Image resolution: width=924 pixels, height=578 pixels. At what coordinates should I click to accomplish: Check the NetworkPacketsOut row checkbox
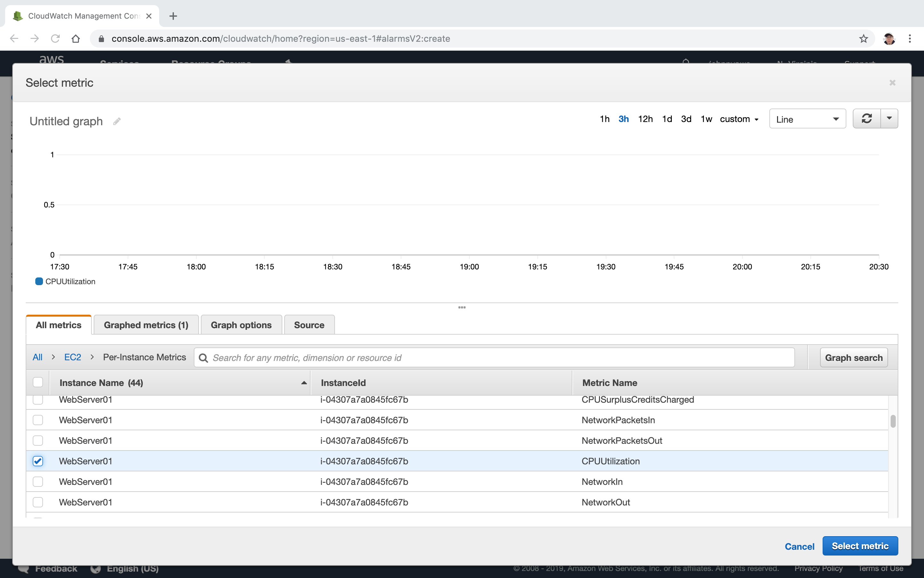coord(38,440)
